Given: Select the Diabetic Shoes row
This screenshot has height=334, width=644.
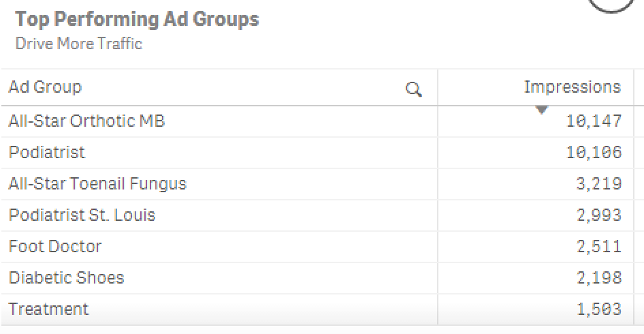Looking at the screenshot, I should (x=66, y=277).
